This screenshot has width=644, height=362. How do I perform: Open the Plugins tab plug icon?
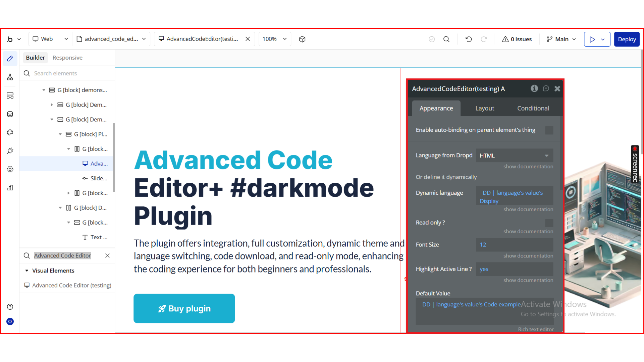(x=10, y=151)
